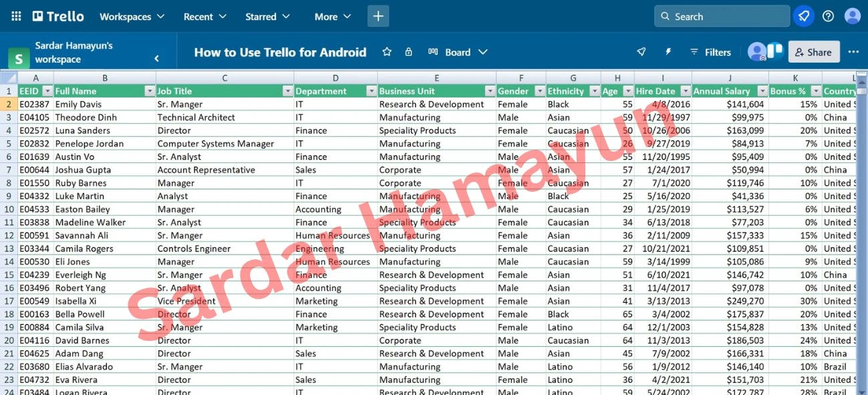Open the Bonus % filter dropdown
Image resolution: width=868 pixels, height=395 pixels.
[816, 91]
